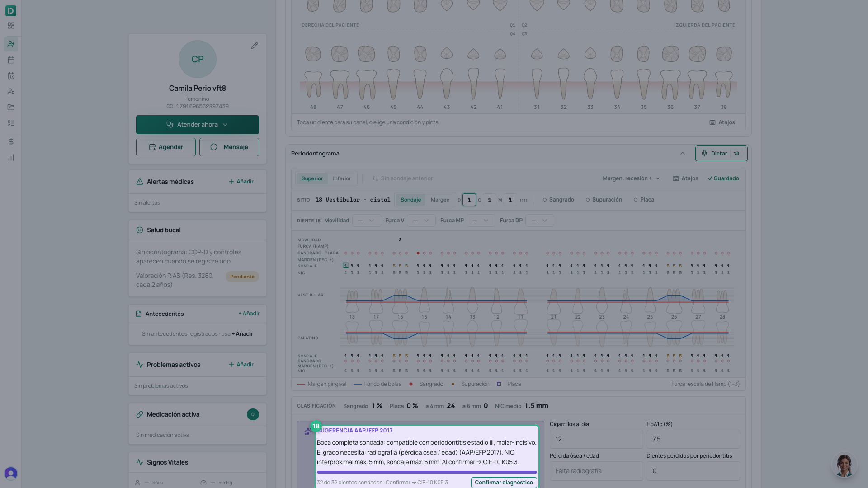868x488 pixels.
Task: Open the billing dollar icon in sidebar
Action: (11, 142)
